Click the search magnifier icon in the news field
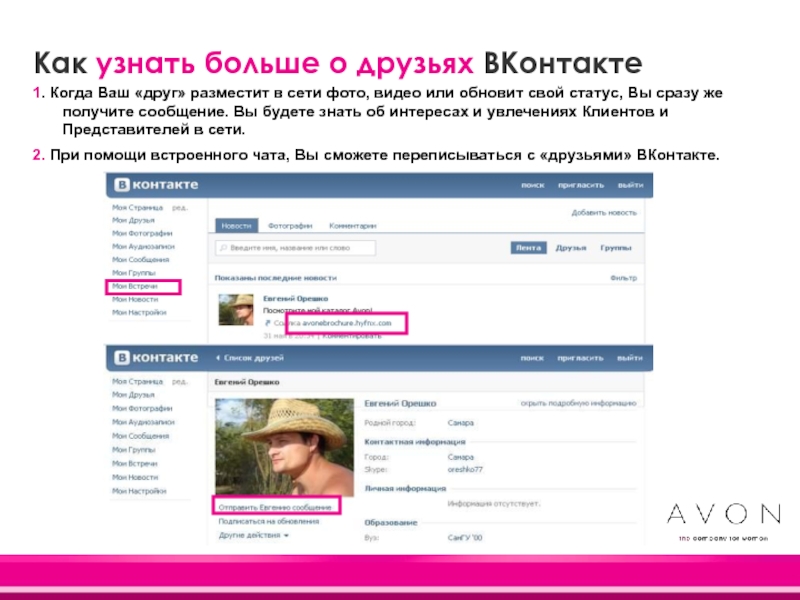 tap(223, 248)
